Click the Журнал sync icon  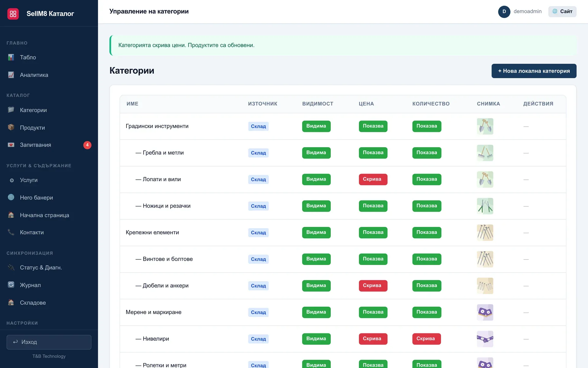tap(11, 285)
